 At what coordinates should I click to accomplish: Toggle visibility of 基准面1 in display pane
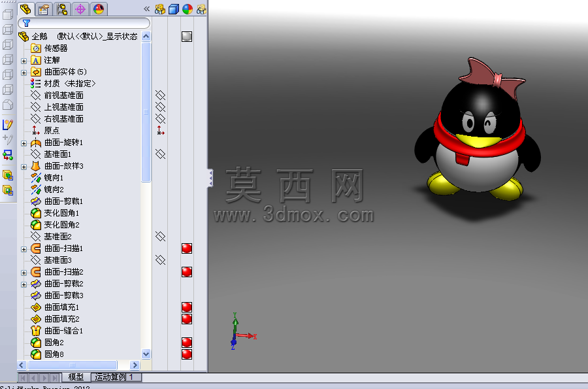pos(161,154)
